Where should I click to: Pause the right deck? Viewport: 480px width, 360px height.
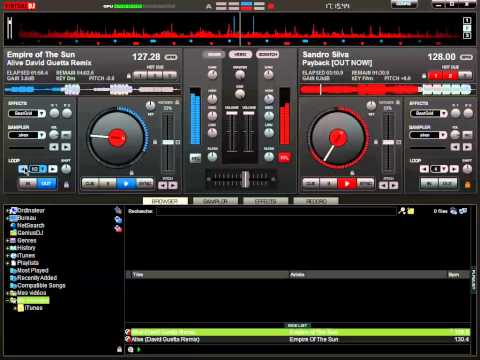point(329,184)
